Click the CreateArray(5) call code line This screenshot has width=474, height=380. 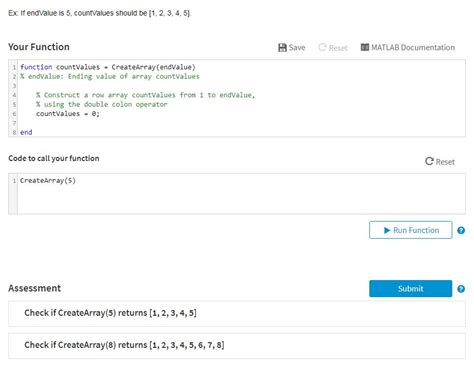click(48, 181)
